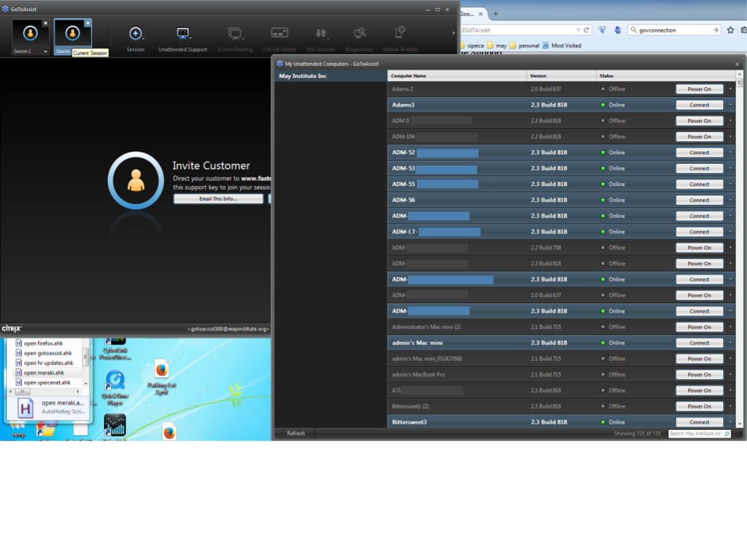Image resolution: width=747 pixels, height=560 pixels.
Task: Open the sipeice bookmarks folder
Action: [471, 45]
